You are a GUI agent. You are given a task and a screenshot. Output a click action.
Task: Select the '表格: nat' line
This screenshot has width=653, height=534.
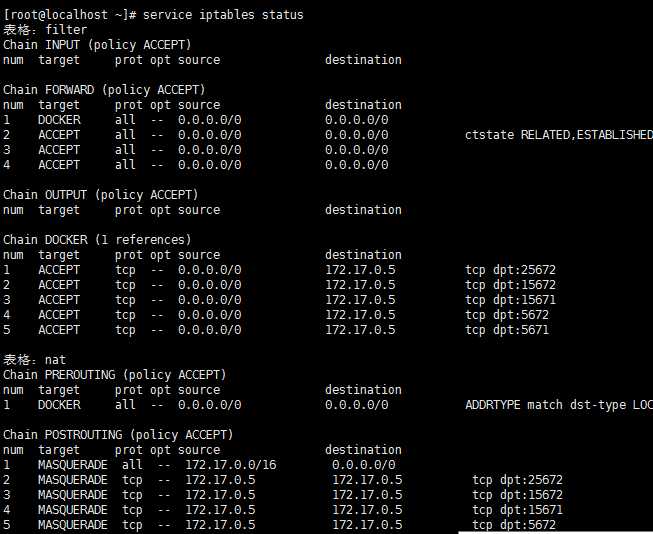35,359
